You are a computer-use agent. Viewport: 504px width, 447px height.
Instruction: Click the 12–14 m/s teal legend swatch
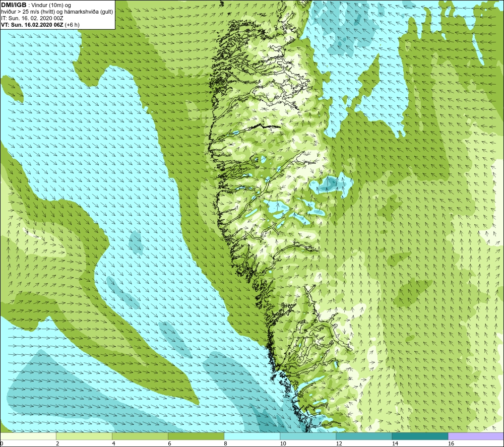pyautogui.click(x=363, y=436)
